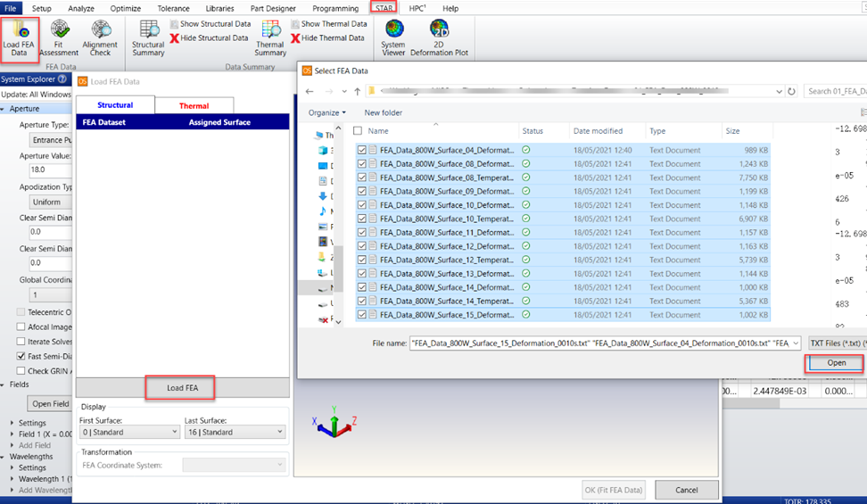Image resolution: width=867 pixels, height=504 pixels.
Task: Open the Thermal Summary icon
Action: 270,37
